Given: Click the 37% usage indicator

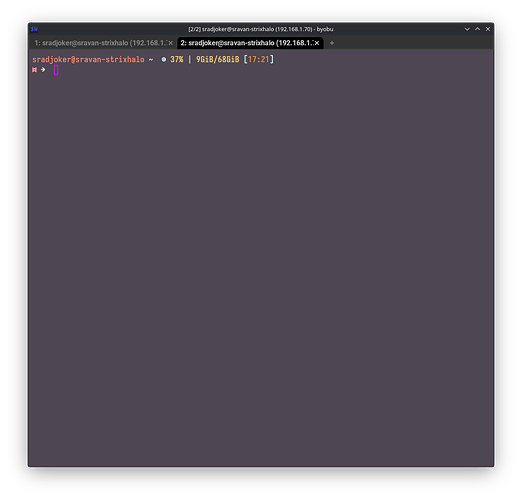Looking at the screenshot, I should [177, 60].
